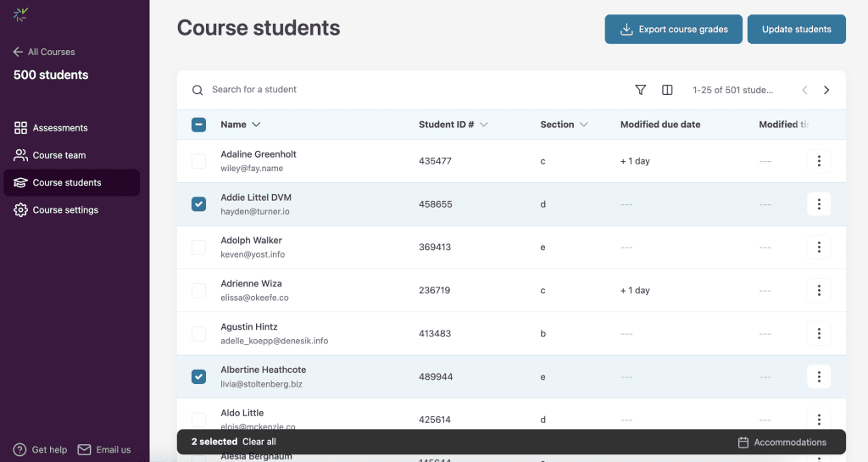Expand the Student ID # sort dropdown
The height and width of the screenshot is (462, 868).
tap(484, 125)
